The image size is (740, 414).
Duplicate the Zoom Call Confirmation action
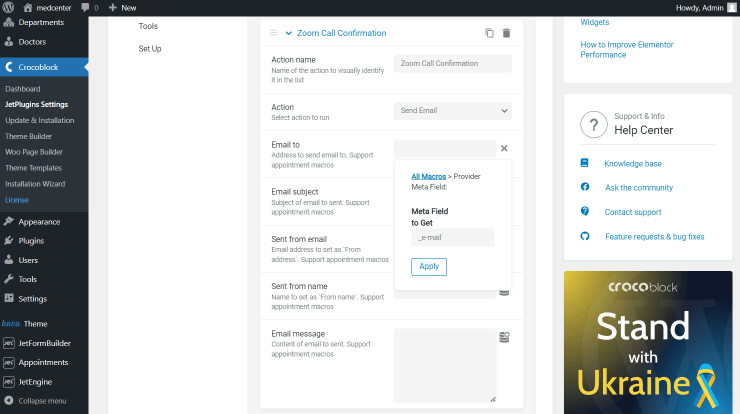pyautogui.click(x=489, y=33)
